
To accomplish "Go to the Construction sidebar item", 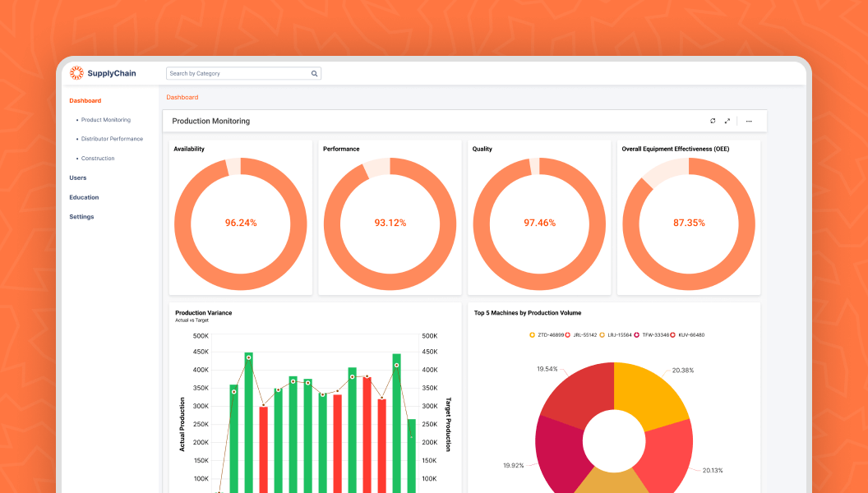I will [98, 159].
